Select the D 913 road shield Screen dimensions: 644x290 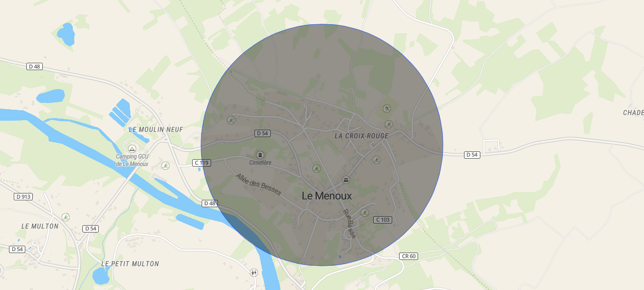click(23, 197)
